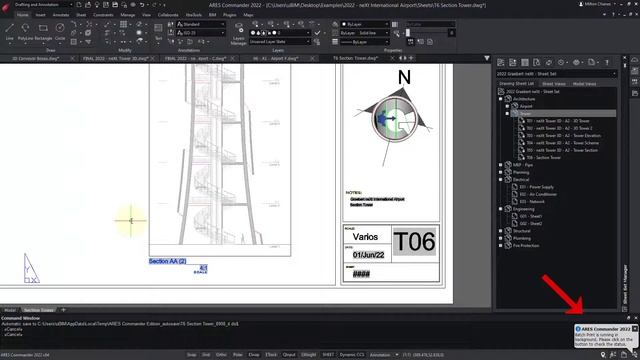This screenshot has width=640, height=360.
Task: Open the ByLayer lineweight dropdown
Action: pos(365,42)
